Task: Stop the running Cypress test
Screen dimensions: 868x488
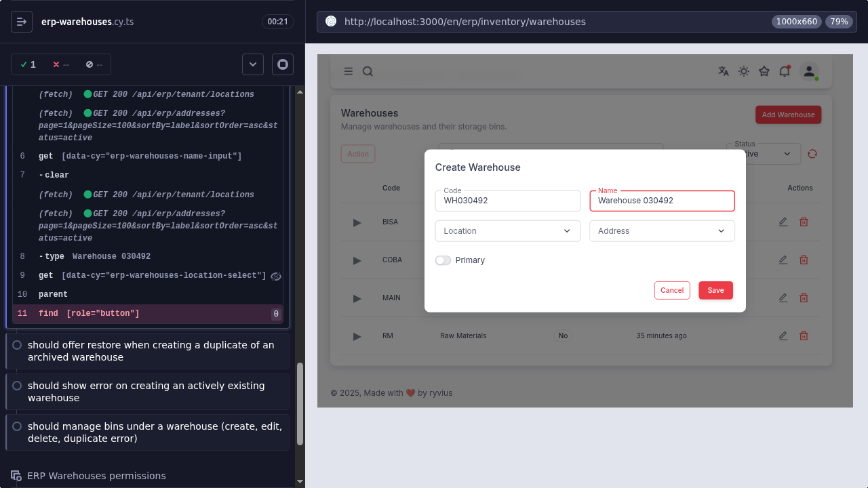Action: click(283, 64)
